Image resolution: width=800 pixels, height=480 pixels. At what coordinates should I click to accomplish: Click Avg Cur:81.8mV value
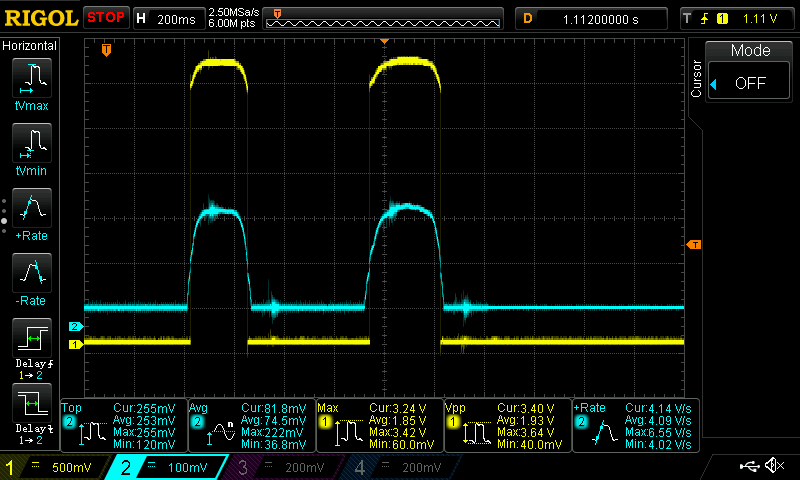coord(273,409)
